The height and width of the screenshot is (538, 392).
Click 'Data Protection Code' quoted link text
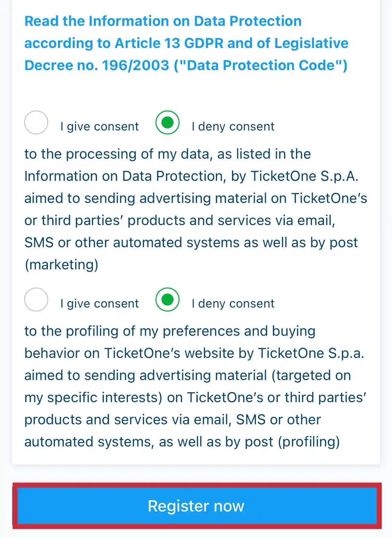click(x=261, y=65)
